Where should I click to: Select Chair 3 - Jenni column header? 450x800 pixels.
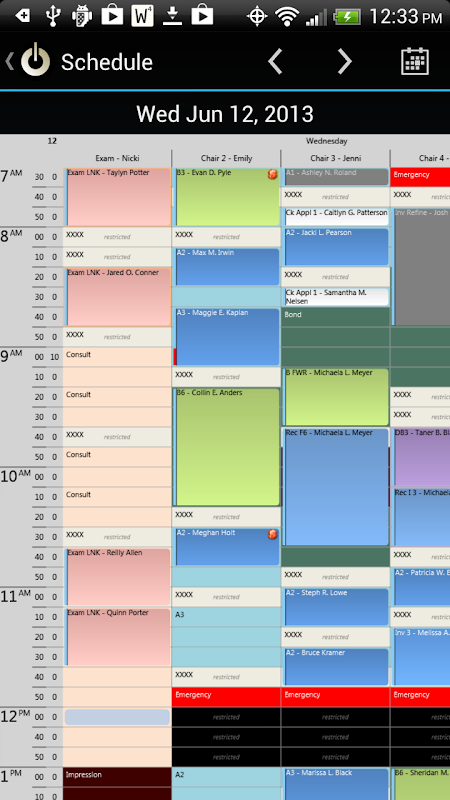[335, 158]
